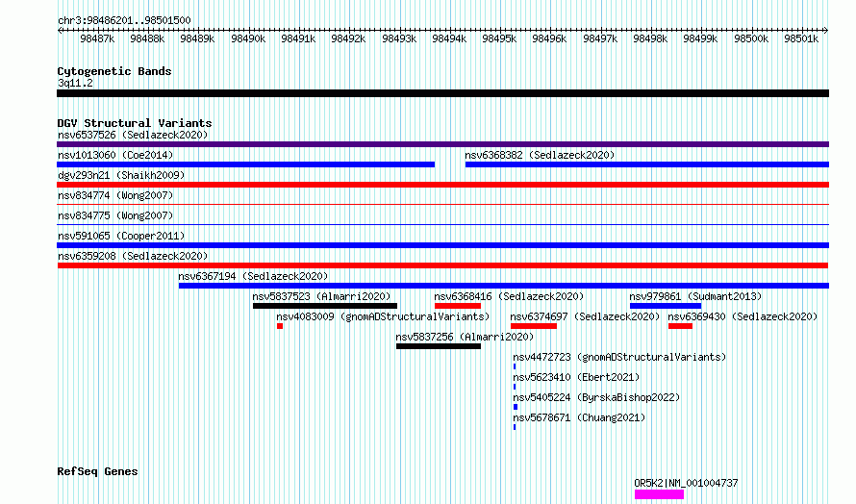The image size is (856, 504).
Task: Select the red nsv6359208 variant bar
Action: pyautogui.click(x=442, y=265)
